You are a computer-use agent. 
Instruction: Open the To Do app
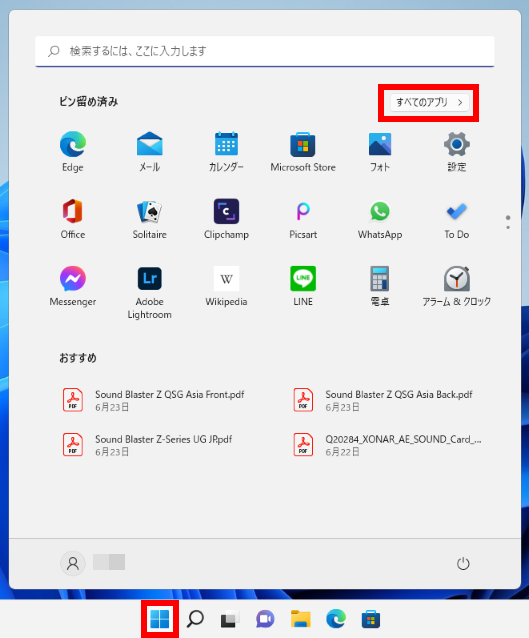(457, 219)
